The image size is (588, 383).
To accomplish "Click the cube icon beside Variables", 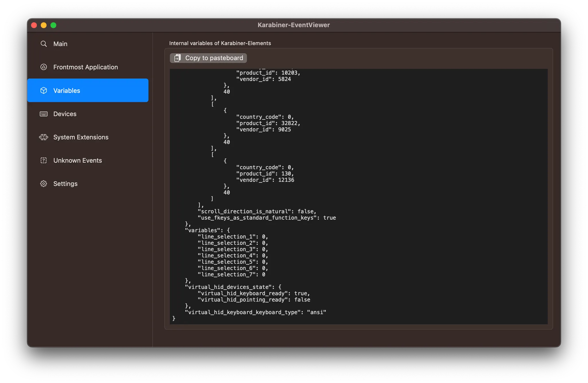I will [x=44, y=91].
